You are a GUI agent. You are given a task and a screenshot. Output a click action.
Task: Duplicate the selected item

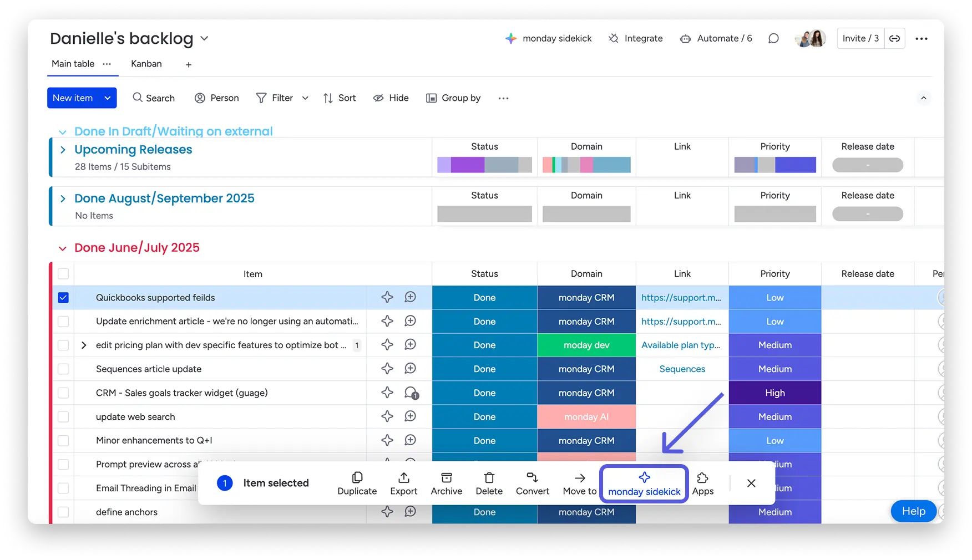coord(357,483)
